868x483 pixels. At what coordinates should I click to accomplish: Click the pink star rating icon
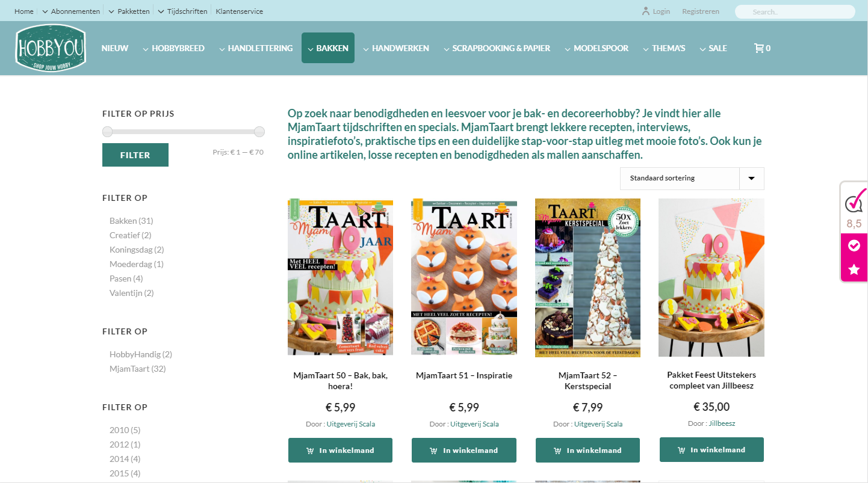854,269
